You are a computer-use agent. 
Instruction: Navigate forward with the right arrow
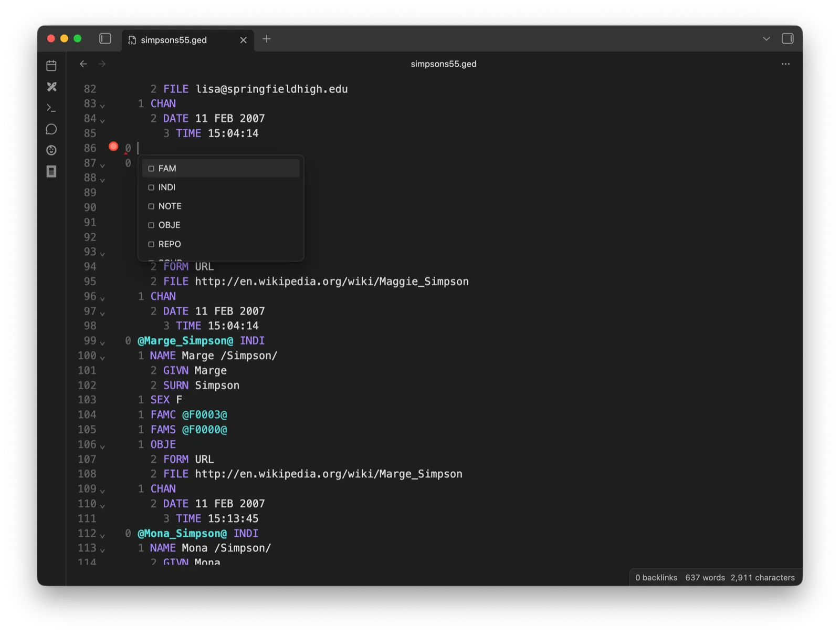102,64
